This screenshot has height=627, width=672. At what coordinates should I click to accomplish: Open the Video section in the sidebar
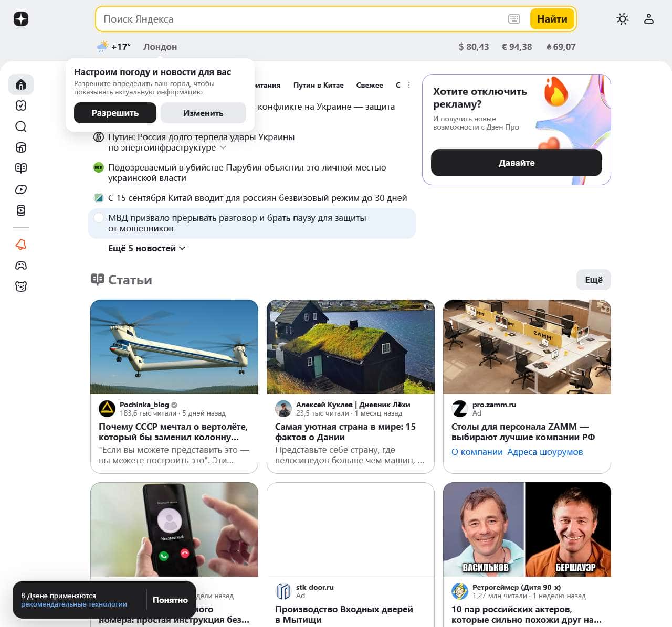(x=21, y=189)
